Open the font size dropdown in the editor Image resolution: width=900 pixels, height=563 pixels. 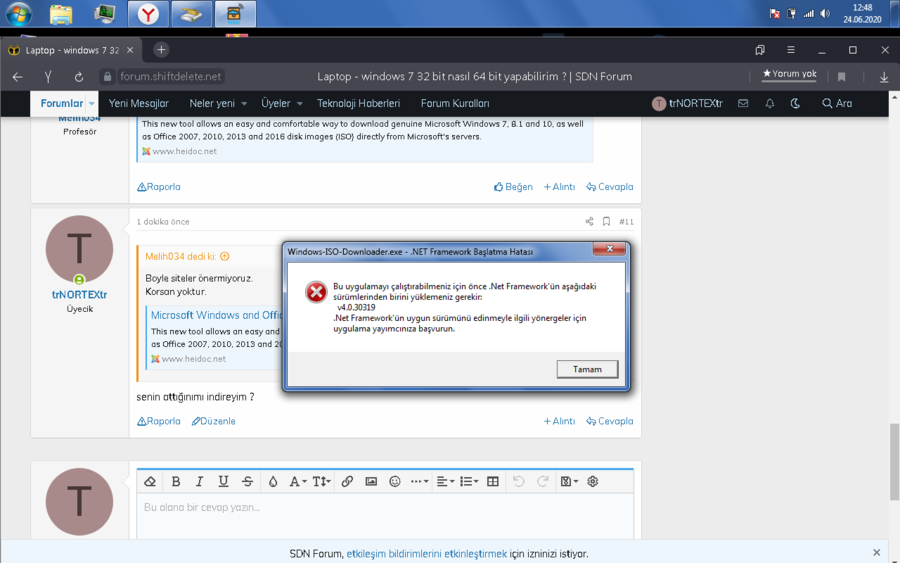pyautogui.click(x=321, y=482)
